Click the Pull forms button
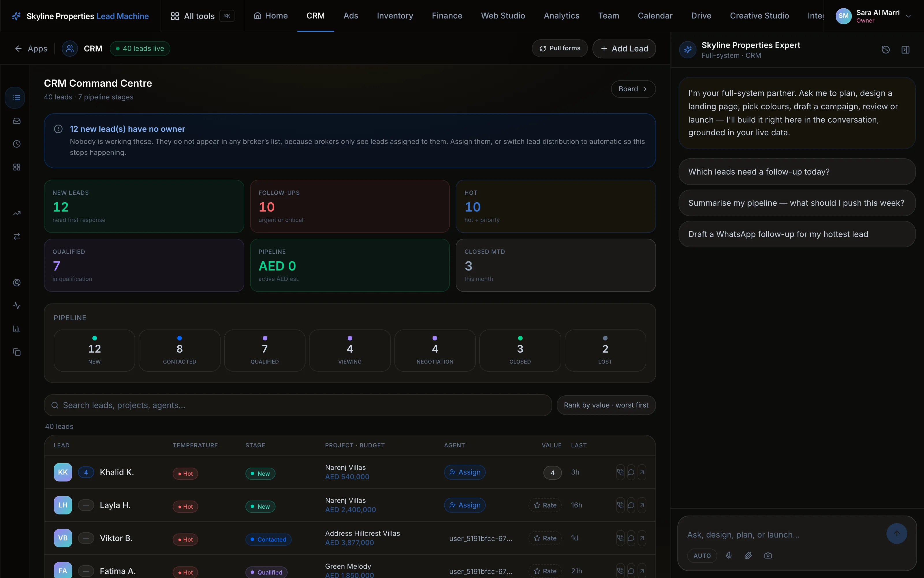This screenshot has width=924, height=578. pyautogui.click(x=559, y=48)
